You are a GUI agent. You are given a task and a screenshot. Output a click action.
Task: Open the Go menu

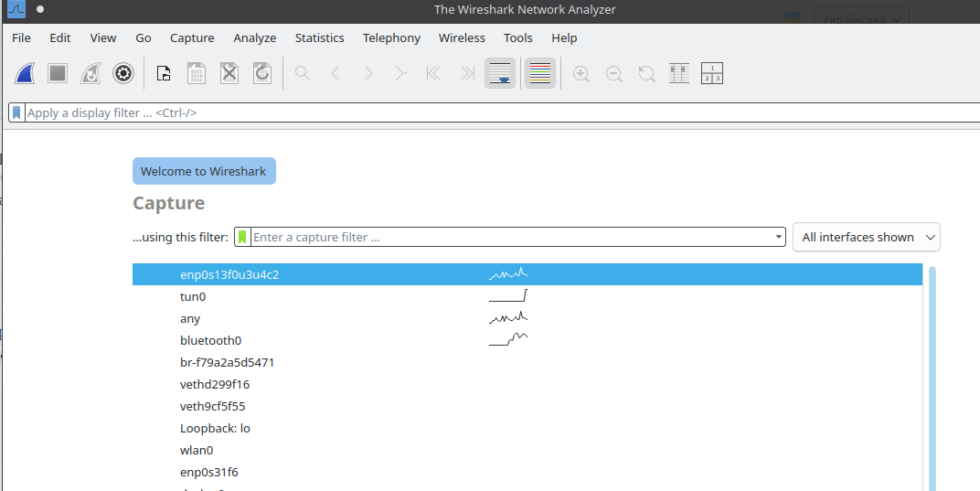(144, 38)
